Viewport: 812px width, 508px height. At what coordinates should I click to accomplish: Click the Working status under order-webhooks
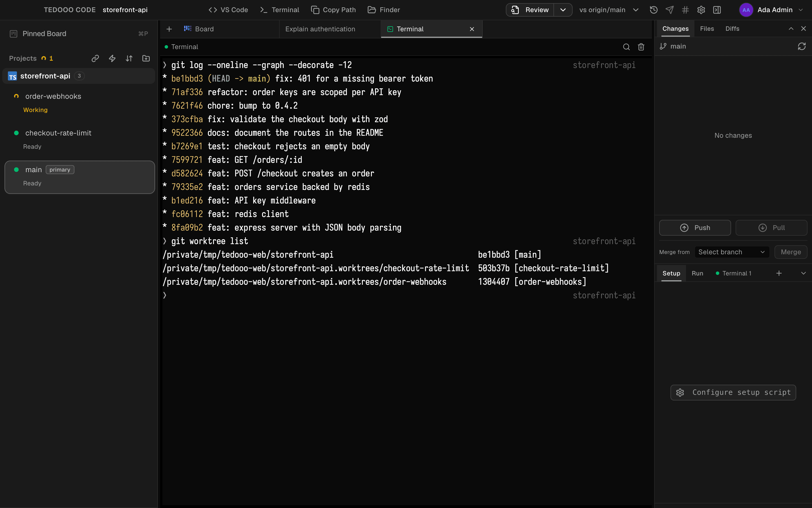[x=35, y=110]
